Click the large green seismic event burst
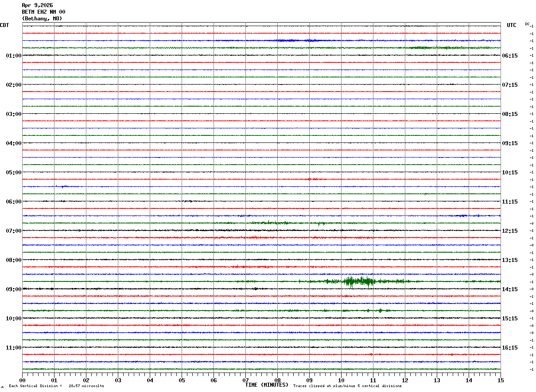Screen dimensions: 536x392 click(x=358, y=281)
